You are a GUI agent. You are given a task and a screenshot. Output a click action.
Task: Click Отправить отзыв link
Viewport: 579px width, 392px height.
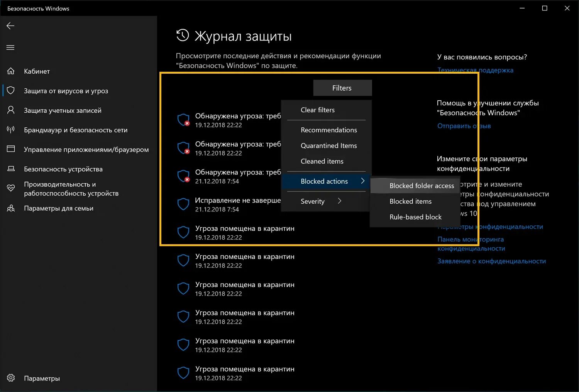[464, 126]
